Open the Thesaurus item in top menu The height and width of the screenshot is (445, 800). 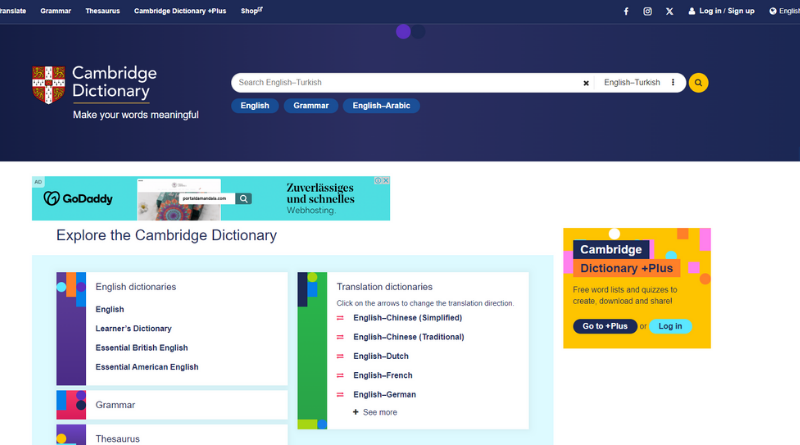[103, 11]
